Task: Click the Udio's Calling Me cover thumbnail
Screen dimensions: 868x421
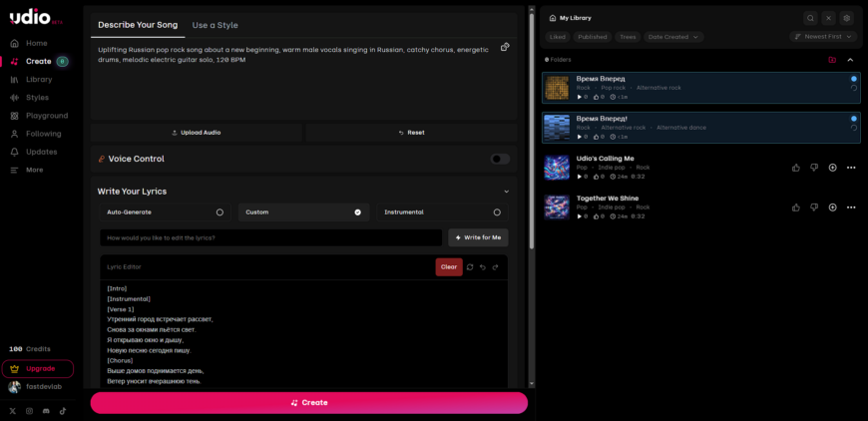Action: (x=557, y=168)
